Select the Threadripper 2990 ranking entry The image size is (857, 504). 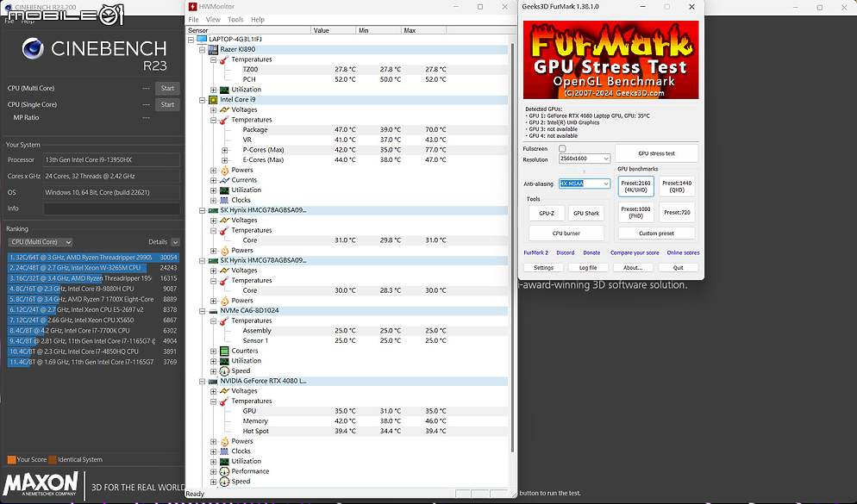click(x=93, y=258)
